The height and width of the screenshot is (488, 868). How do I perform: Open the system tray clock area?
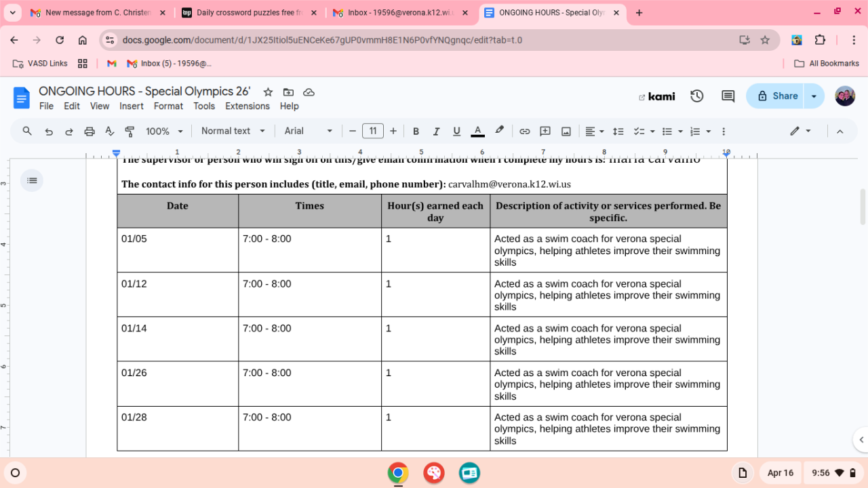point(833,473)
